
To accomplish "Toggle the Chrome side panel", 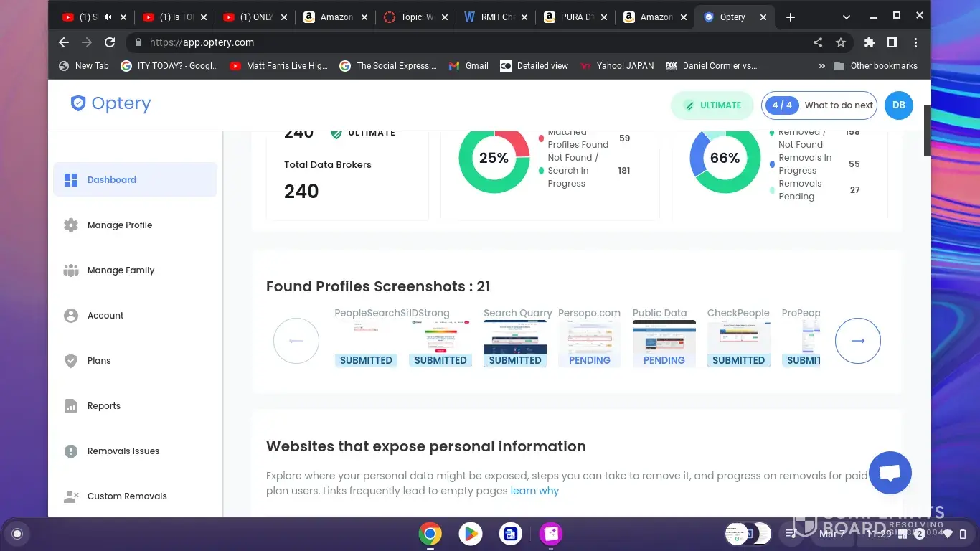I will 892,42.
